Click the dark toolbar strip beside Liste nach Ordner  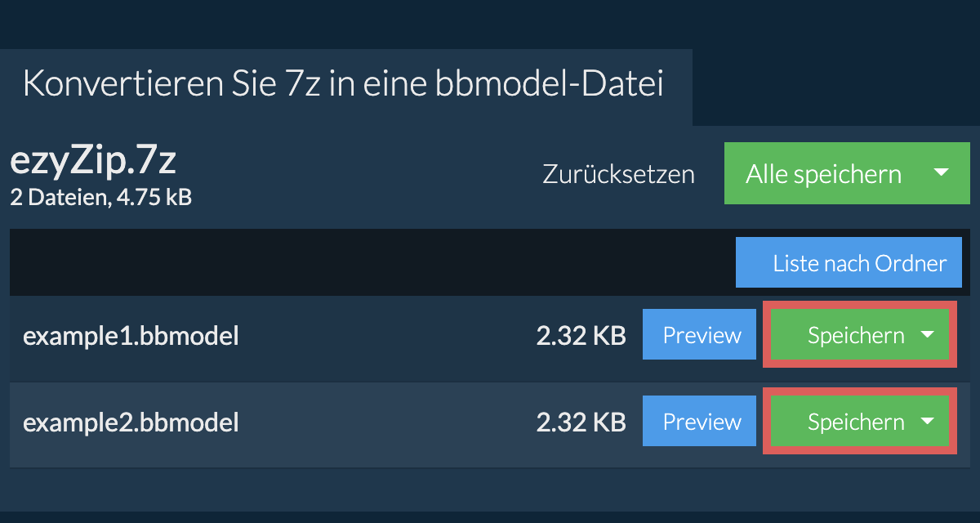tap(367, 263)
